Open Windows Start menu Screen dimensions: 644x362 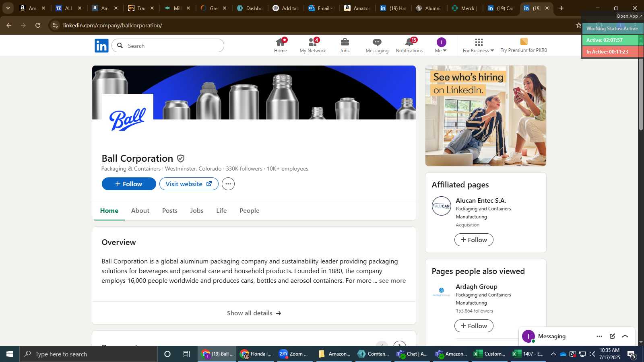point(10,354)
